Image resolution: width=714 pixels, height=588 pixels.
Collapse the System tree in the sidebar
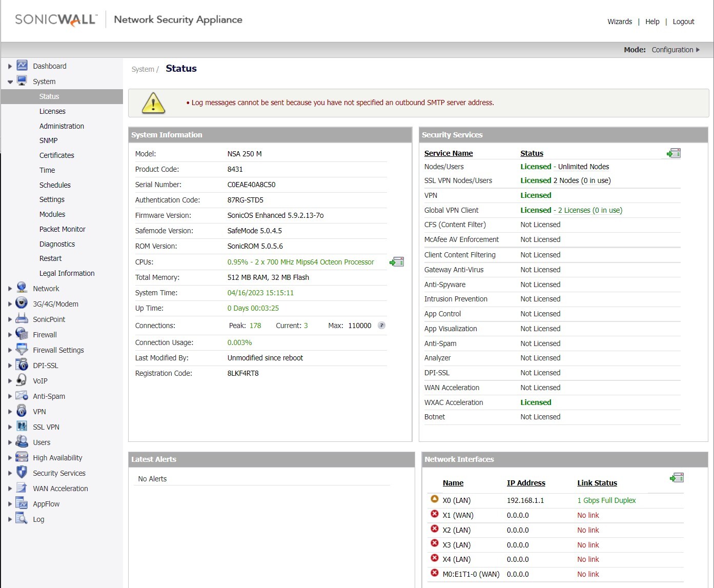tap(10, 81)
